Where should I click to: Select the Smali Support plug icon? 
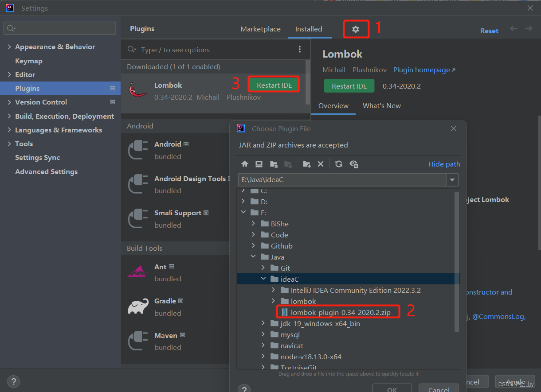137,218
